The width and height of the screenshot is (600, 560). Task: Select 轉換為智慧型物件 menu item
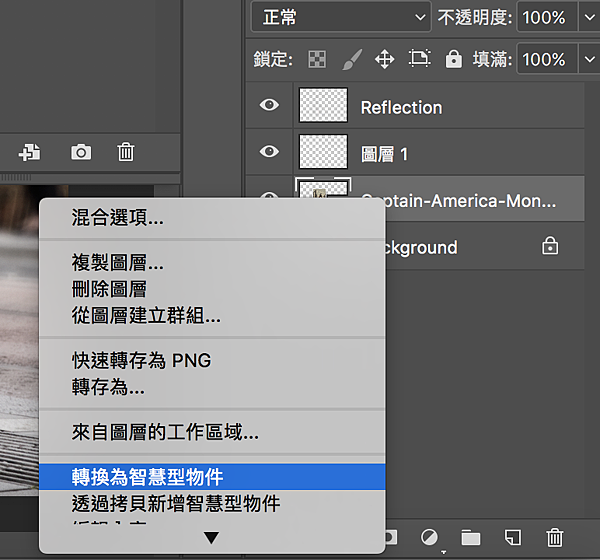tap(212, 477)
